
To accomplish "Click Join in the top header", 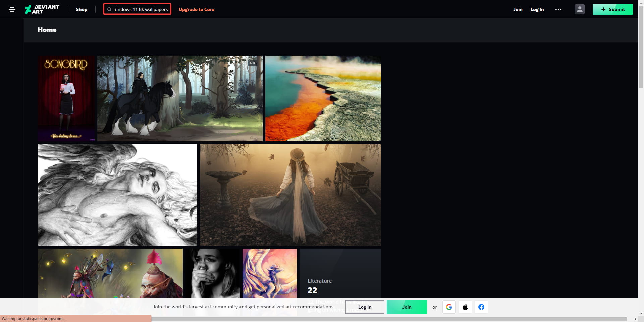I will coord(518,9).
